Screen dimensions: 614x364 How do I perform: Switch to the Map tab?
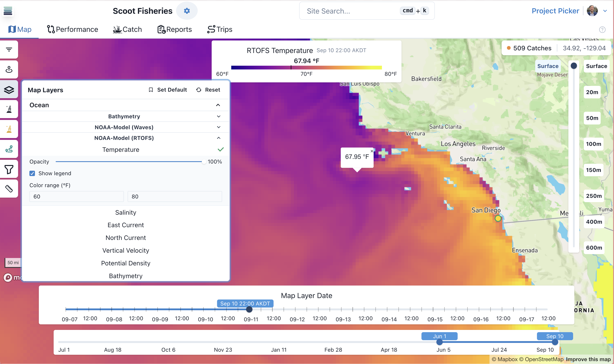click(x=20, y=29)
